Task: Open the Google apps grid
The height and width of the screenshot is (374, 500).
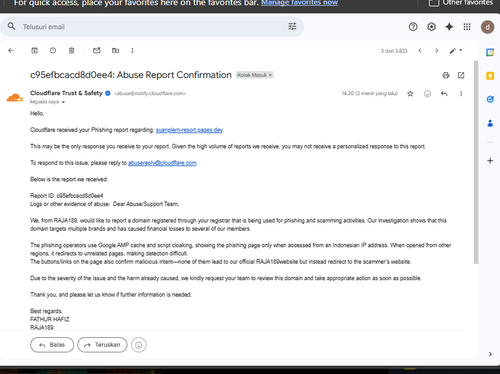Action: 467,27
